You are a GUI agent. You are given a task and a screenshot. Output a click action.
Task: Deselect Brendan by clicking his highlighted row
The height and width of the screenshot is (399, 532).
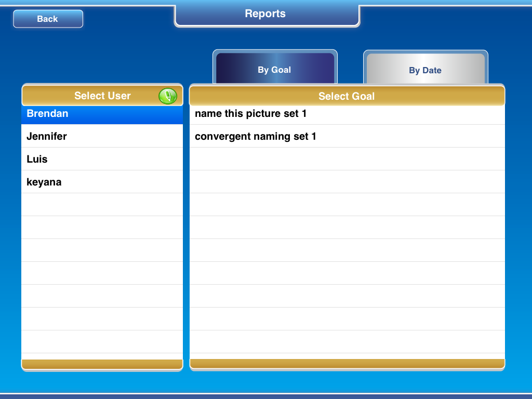[x=102, y=113]
